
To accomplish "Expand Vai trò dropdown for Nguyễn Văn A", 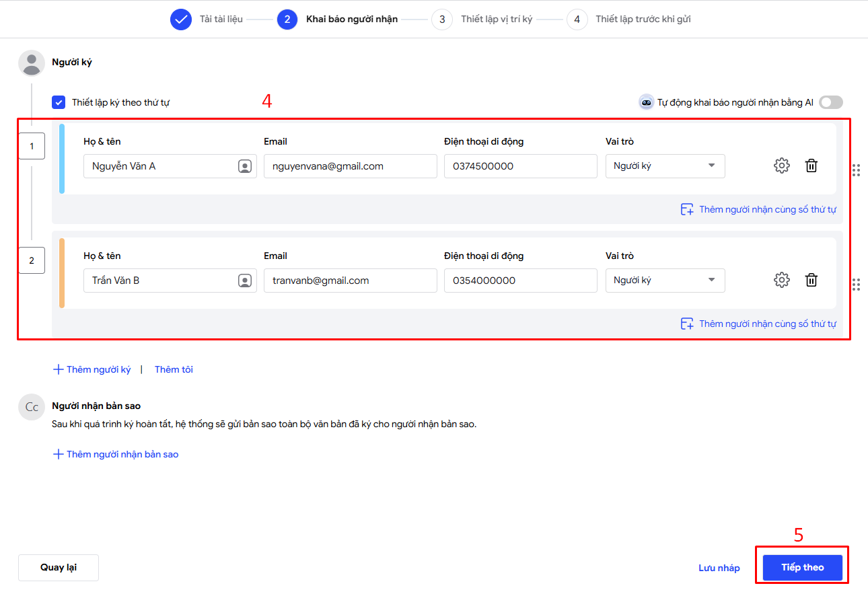I will coord(665,166).
